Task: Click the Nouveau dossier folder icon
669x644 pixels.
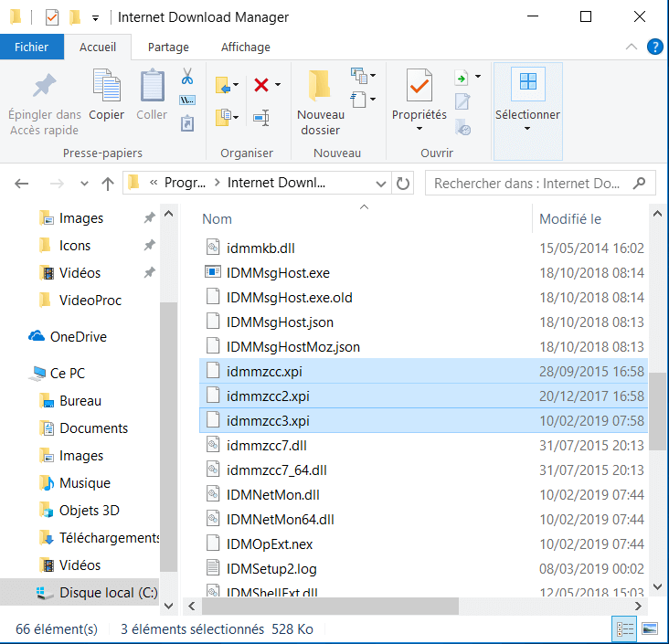Action: (320, 85)
